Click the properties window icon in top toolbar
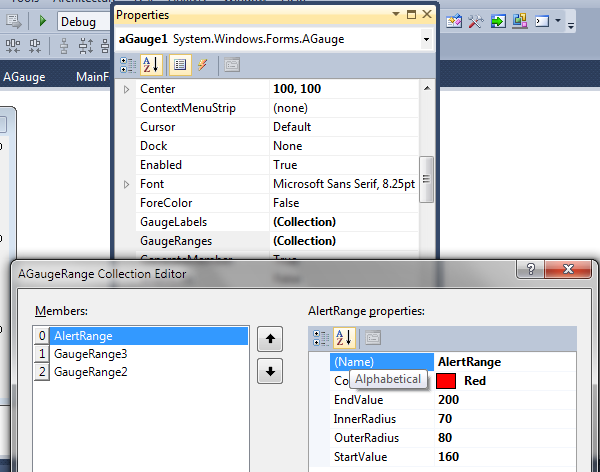Viewport: 600px width, 472px height. [x=454, y=21]
